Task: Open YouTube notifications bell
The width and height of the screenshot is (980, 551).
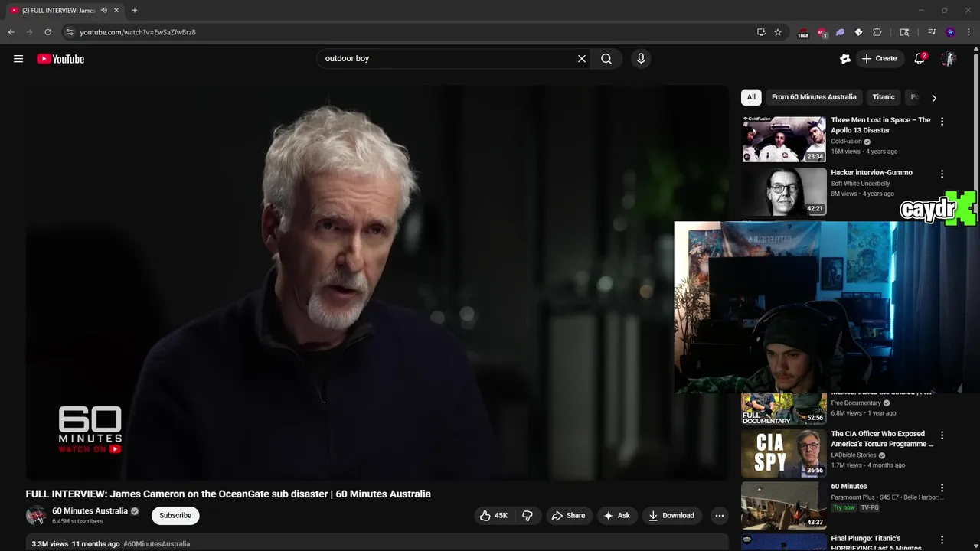Action: (x=920, y=59)
